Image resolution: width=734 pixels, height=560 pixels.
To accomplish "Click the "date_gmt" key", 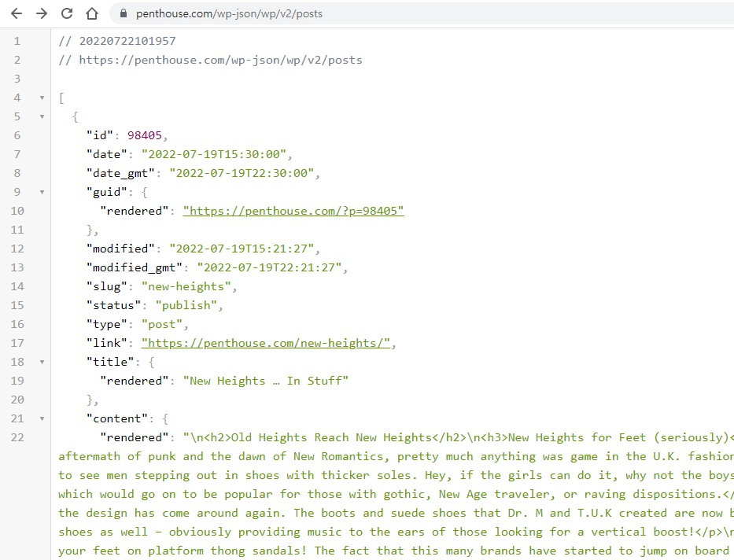I will click(120, 173).
